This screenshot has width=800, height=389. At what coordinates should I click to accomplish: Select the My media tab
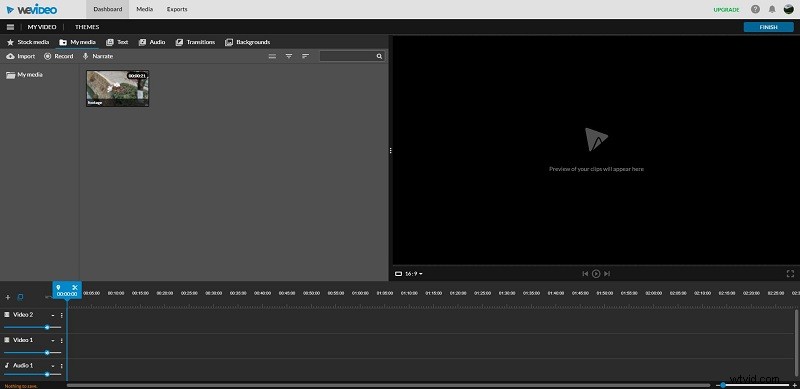[78, 42]
